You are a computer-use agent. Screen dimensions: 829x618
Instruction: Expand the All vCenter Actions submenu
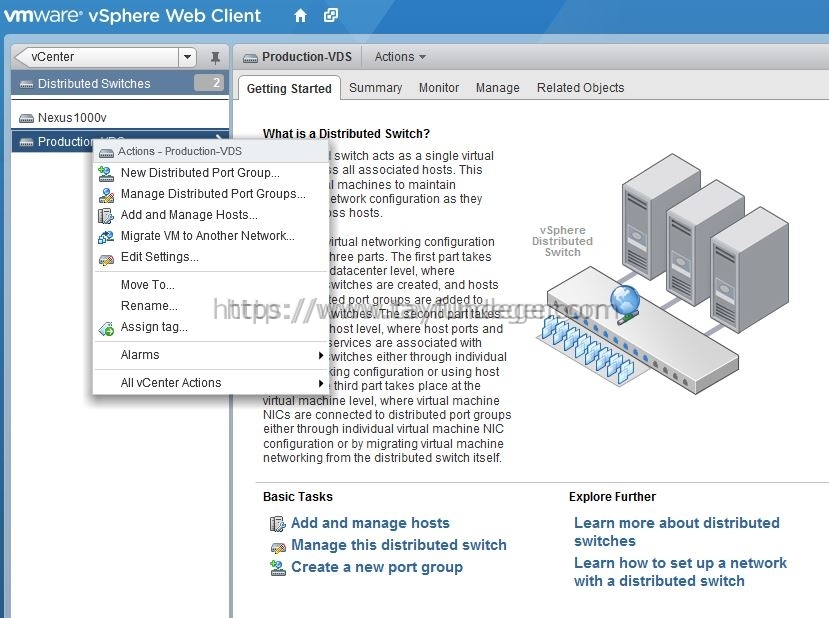click(210, 382)
